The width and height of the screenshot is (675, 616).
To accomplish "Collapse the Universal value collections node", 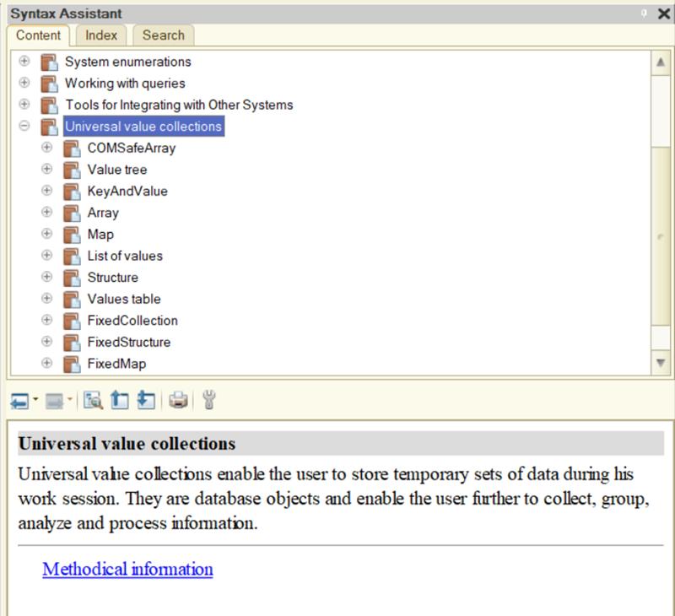I will [24, 127].
